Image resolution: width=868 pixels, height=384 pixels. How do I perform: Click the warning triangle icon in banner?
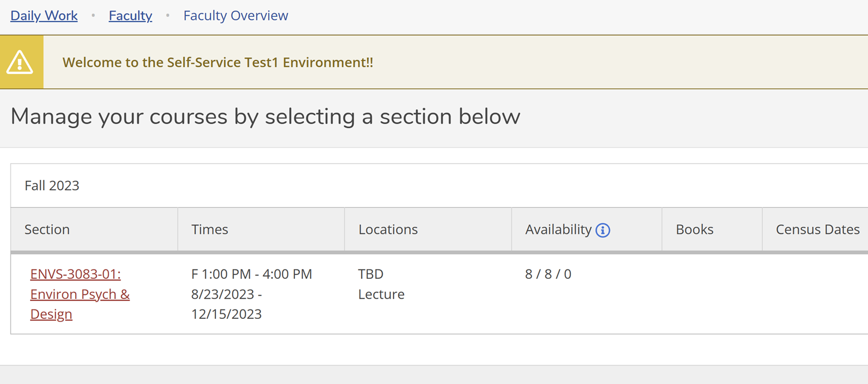click(x=20, y=62)
